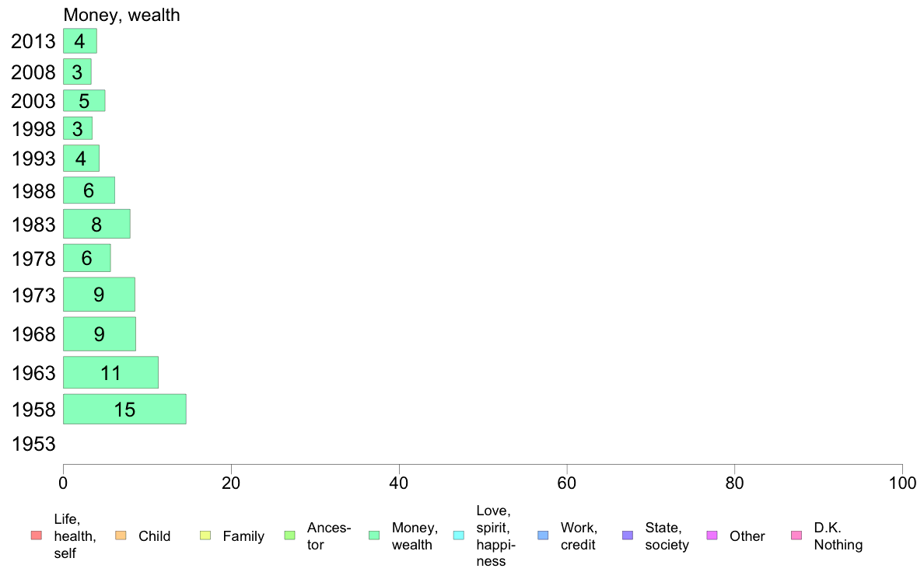Click the 40 tick label on axis
The width and height of the screenshot is (924, 572).
pyautogui.click(x=399, y=483)
